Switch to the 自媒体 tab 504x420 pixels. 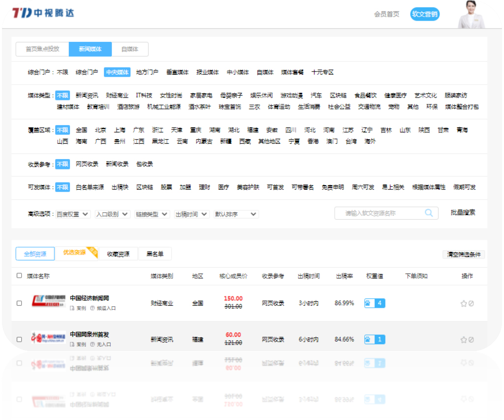[x=130, y=49]
